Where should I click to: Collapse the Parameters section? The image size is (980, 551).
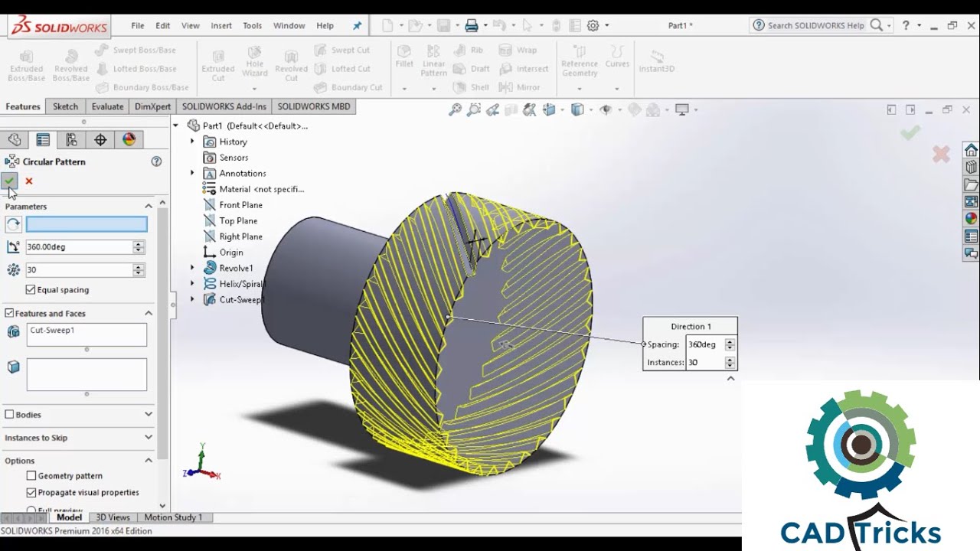pos(149,206)
